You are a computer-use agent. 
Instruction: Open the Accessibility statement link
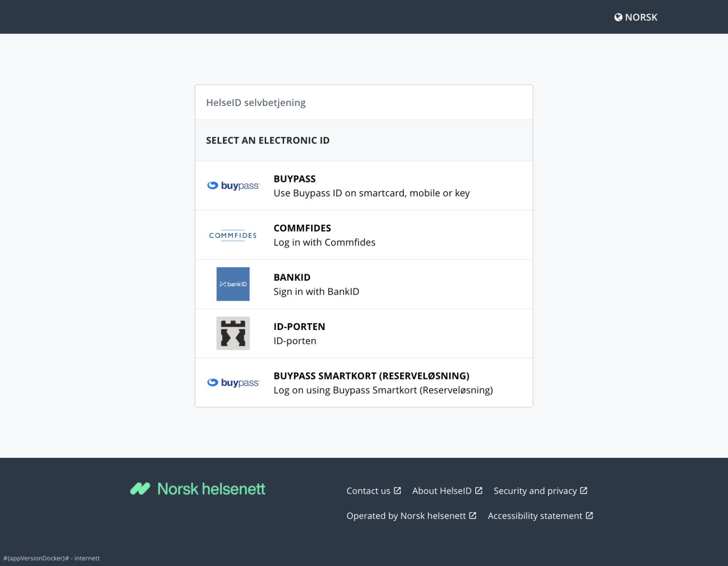[x=540, y=516]
